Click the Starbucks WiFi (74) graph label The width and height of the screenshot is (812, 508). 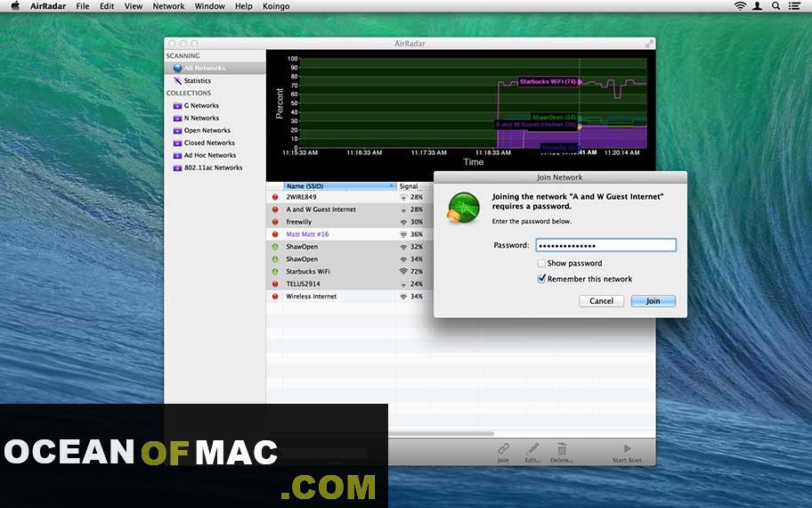[548, 81]
